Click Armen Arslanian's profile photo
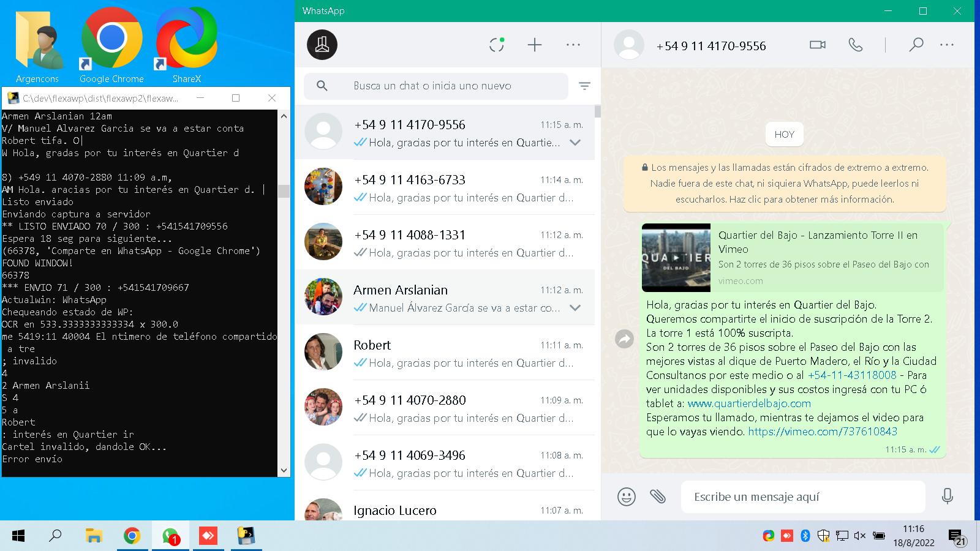This screenshot has width=980, height=551. 323,297
